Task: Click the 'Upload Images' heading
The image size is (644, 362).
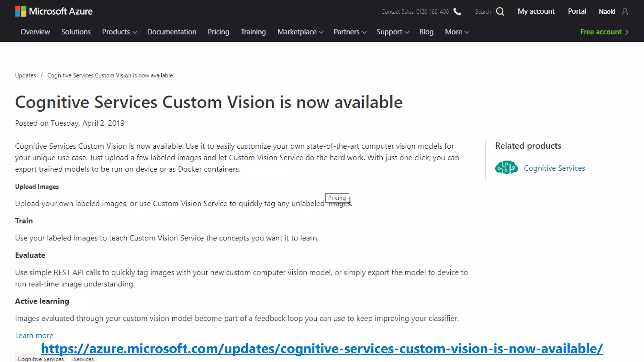Action: coord(37,187)
